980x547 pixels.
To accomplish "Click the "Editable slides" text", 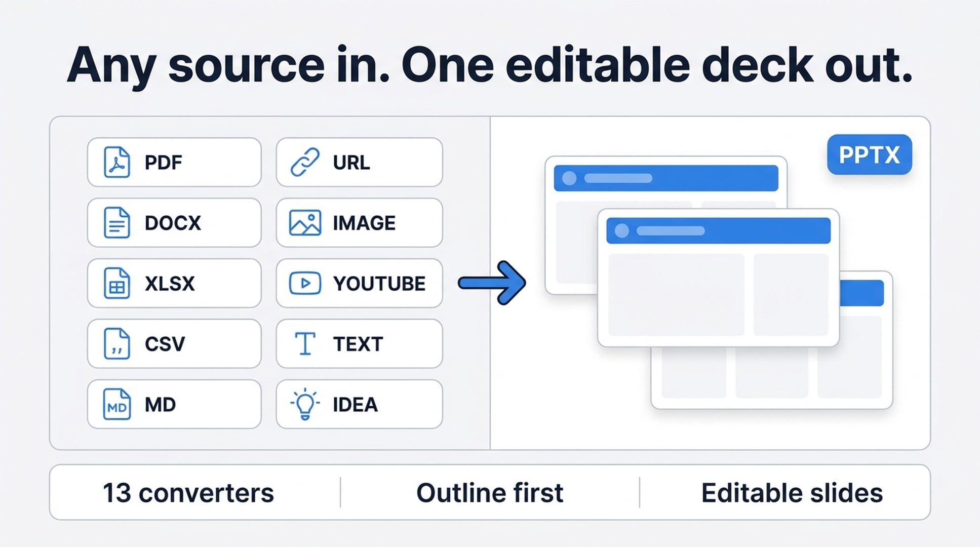I will tap(792, 493).
